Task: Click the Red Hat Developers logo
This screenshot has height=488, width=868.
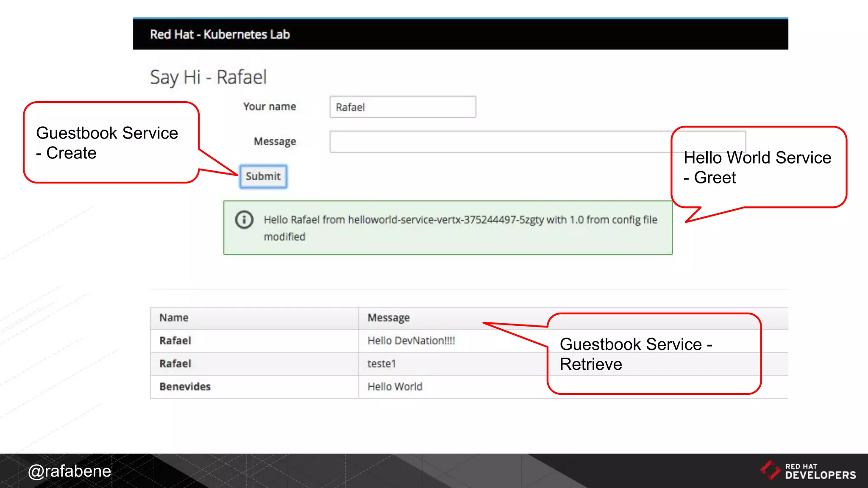Action: tap(808, 471)
